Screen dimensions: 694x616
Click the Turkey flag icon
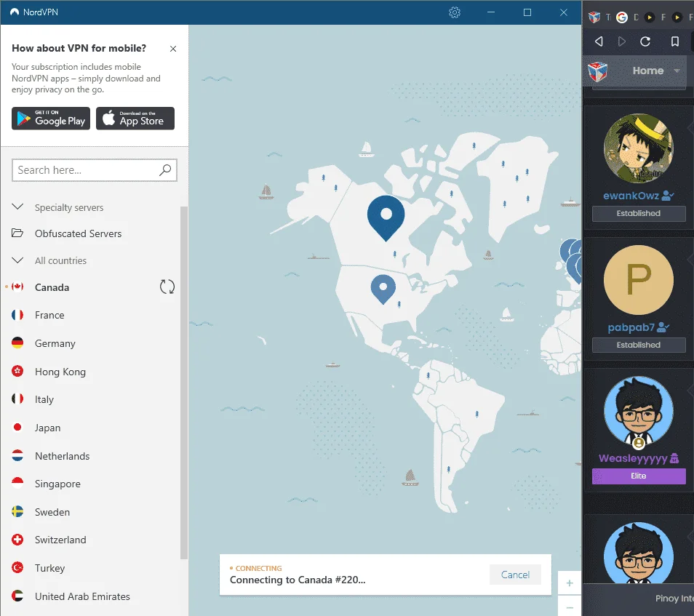coord(17,567)
